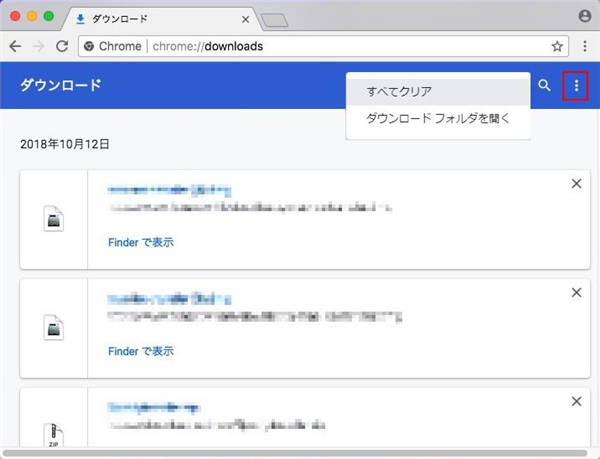The width and height of the screenshot is (600, 459).
Task: Click the ダウンロード page title
Action: click(61, 85)
